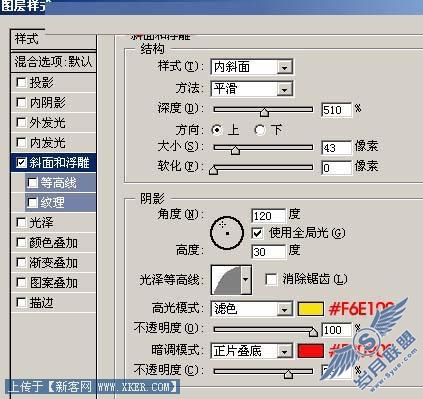Screen dimensions: 423x399
Task: Toggle the 内发光 inner glow checkbox
Action: [x=21, y=143]
